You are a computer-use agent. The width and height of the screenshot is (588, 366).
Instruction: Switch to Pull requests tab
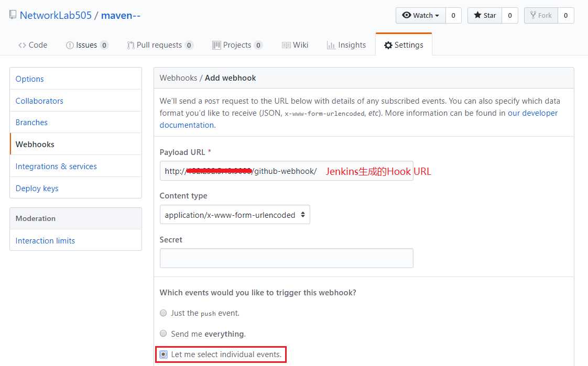click(160, 45)
